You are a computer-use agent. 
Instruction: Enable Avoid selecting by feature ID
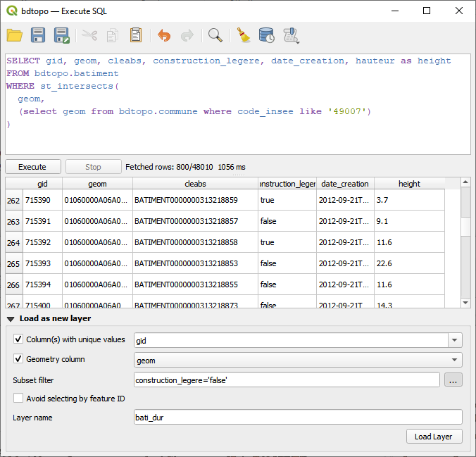pos(19,399)
